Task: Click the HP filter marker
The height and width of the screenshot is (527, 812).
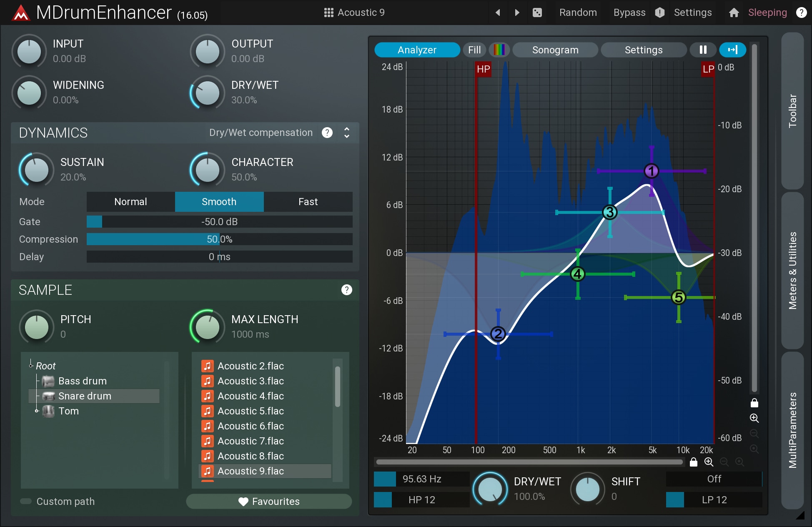Action: point(483,69)
